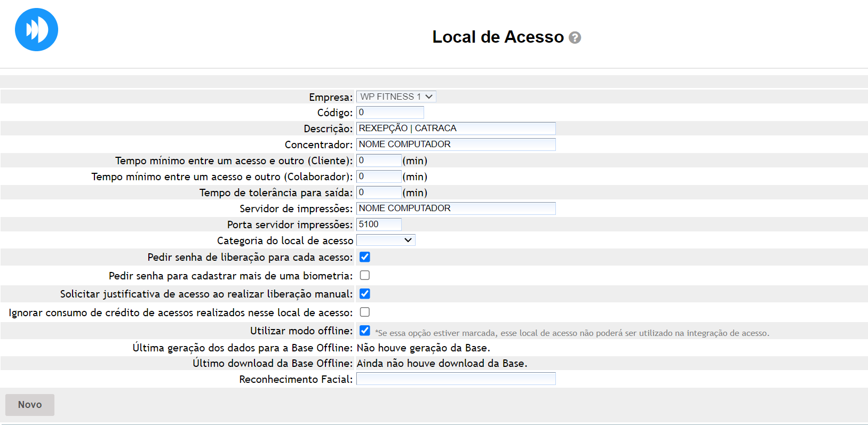Open the help icon beside Local de Acesso
This screenshot has height=425, width=868.
point(575,38)
